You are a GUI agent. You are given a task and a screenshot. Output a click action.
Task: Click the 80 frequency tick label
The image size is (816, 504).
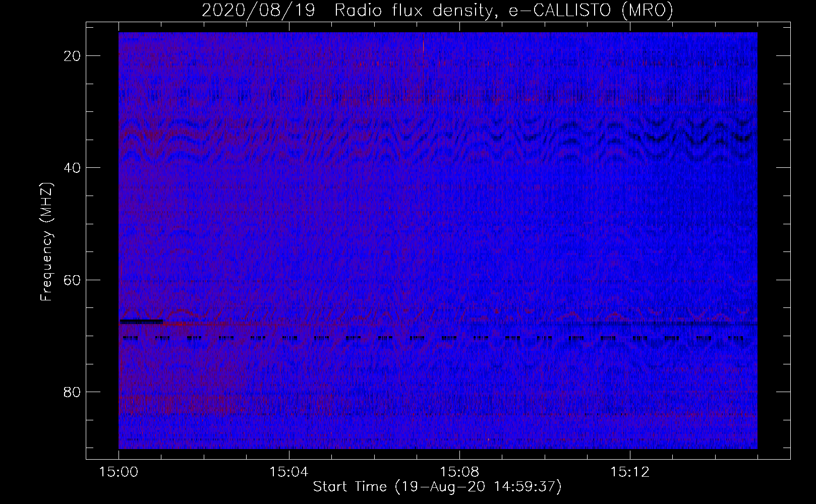(x=73, y=392)
